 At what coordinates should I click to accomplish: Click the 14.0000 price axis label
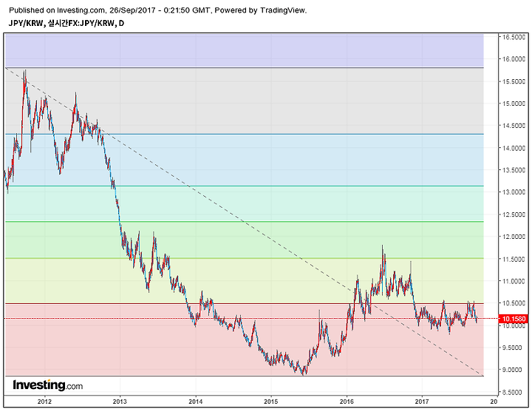click(x=514, y=148)
